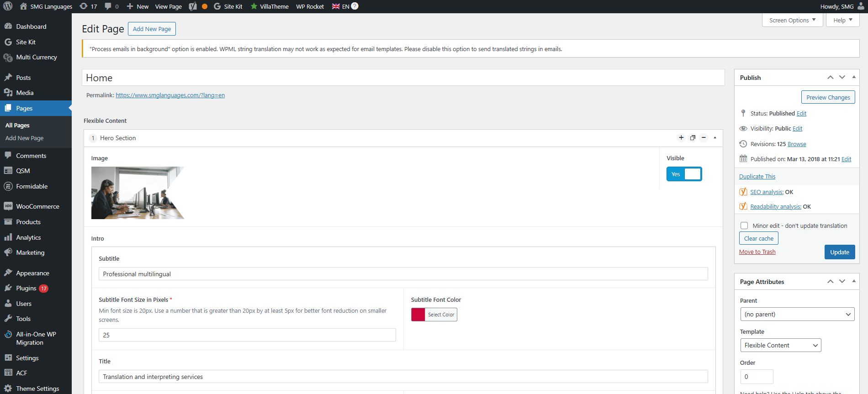The image size is (868, 394).
Task: Toggle the Visible Yes switch
Action: coord(684,174)
